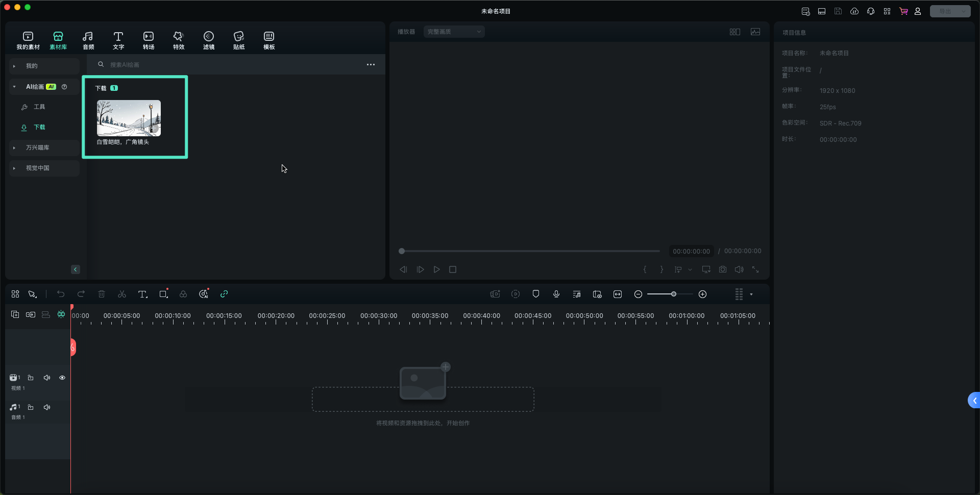The width and height of the screenshot is (980, 495).
Task: Click the 导出 export button
Action: point(945,11)
